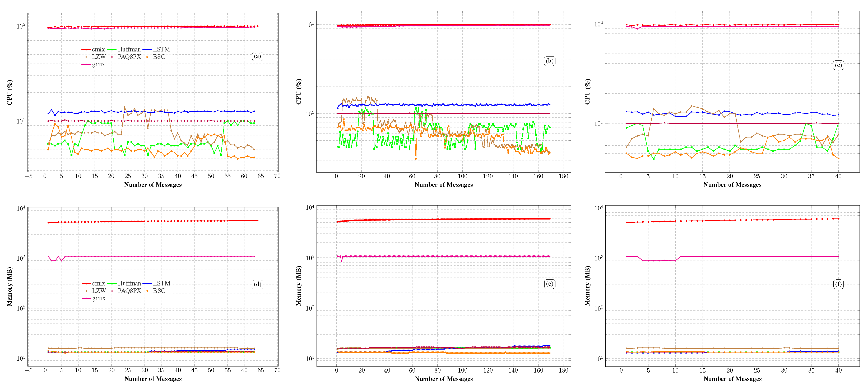Click the LSTM legend entry in the top-left CPU plot
Image resolution: width=868 pixels, height=386 pixels.
click(161, 49)
